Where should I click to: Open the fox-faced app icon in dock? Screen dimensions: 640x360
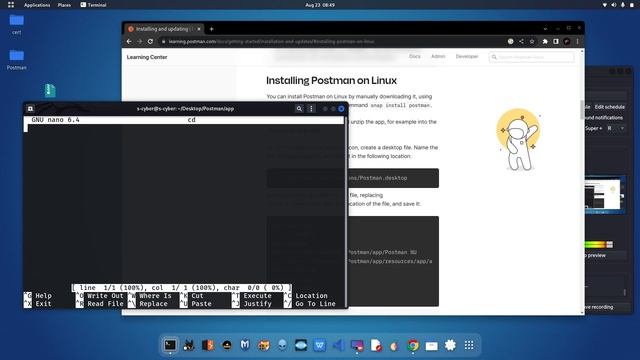(264, 345)
